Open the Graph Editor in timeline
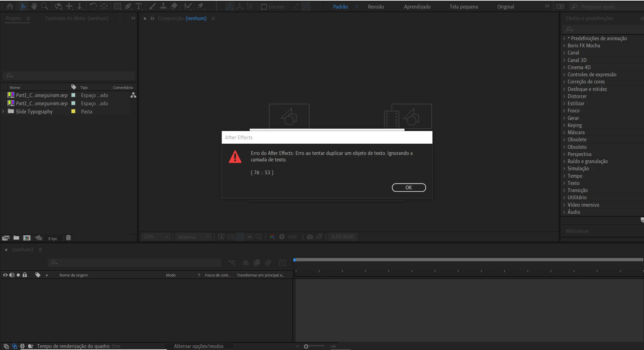The width and height of the screenshot is (644, 350). point(282,263)
